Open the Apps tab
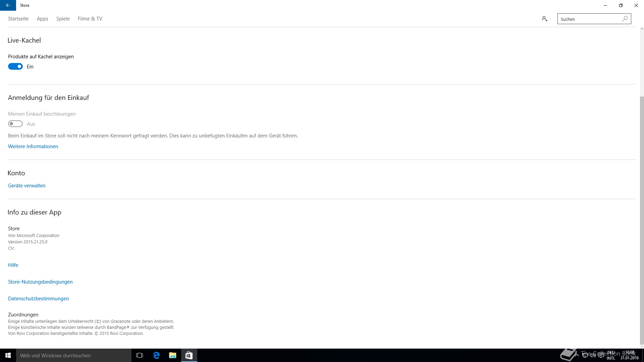Image resolution: width=644 pixels, height=362 pixels. point(43,19)
